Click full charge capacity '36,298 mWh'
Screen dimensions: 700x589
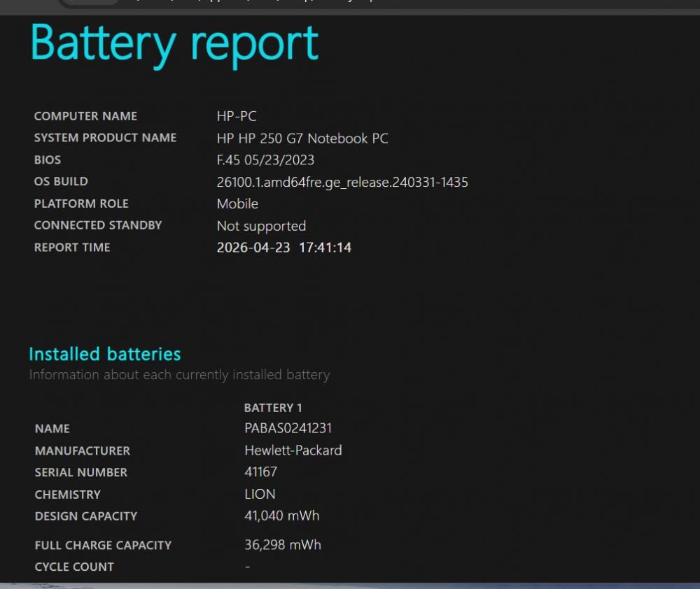click(283, 545)
